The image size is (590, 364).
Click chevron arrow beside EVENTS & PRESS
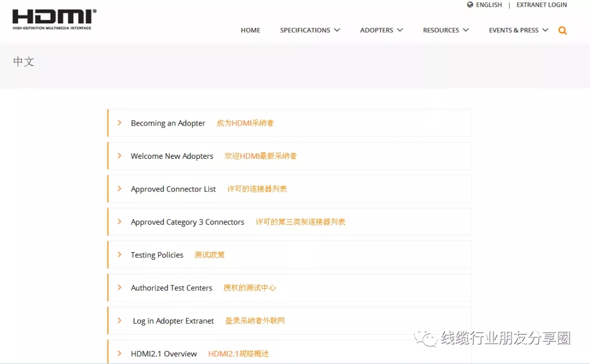tap(545, 30)
